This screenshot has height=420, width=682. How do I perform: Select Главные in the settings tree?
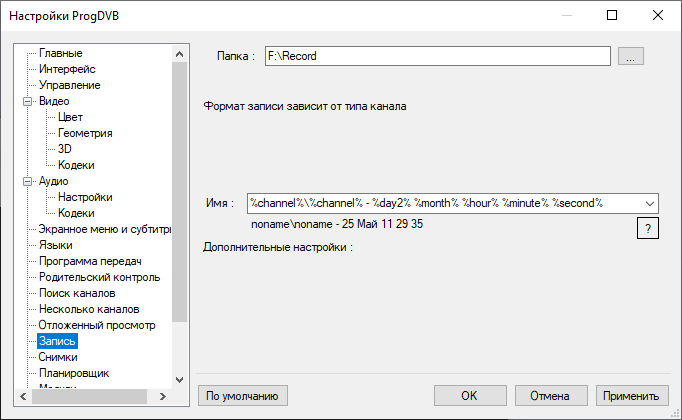(61, 53)
